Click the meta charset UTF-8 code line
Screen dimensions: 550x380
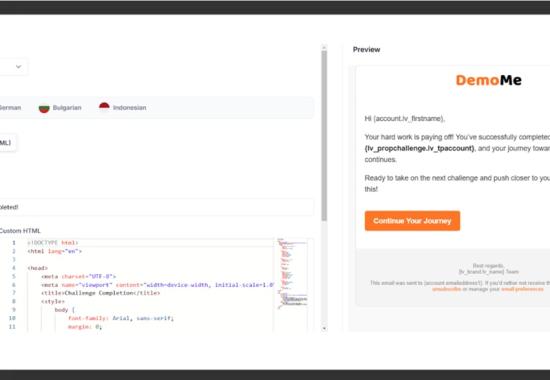(79, 276)
